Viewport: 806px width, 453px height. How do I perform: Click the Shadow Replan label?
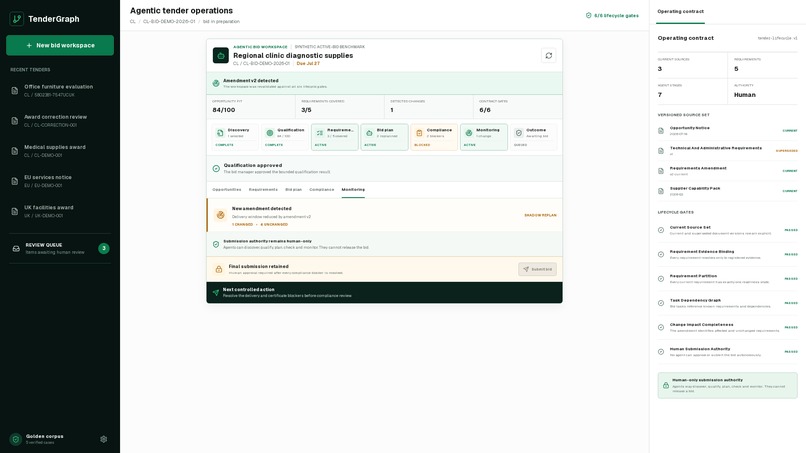(x=540, y=215)
